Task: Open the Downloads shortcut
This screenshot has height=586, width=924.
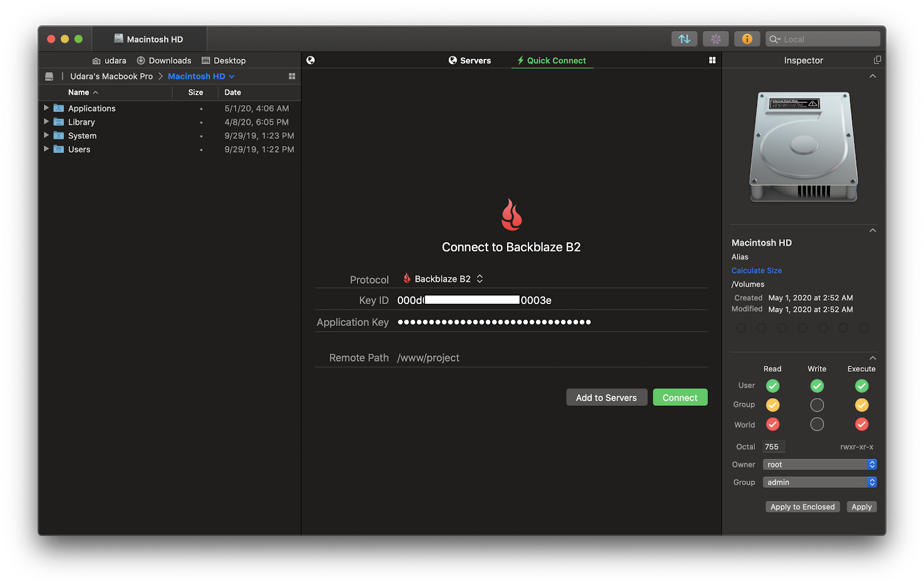Action: (164, 61)
